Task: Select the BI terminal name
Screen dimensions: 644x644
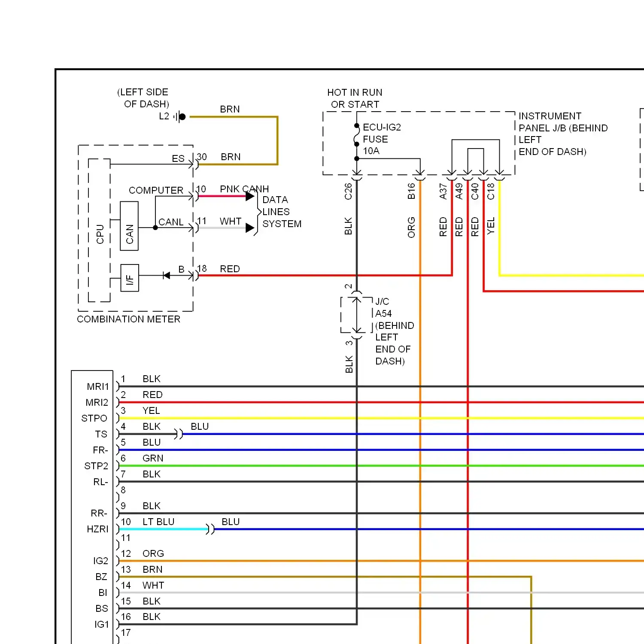Action: (103, 592)
